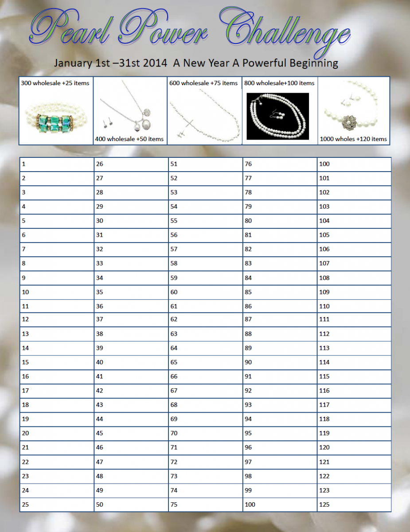Choose the box marked 84
410x532 pixels.
[x=280, y=278]
